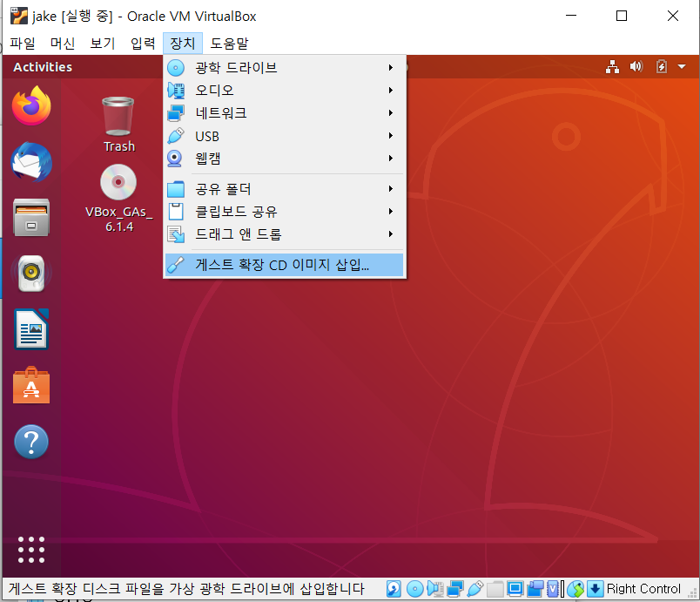Expand the 공유 폴더 submenu
This screenshot has width=700, height=602.
click(285, 189)
